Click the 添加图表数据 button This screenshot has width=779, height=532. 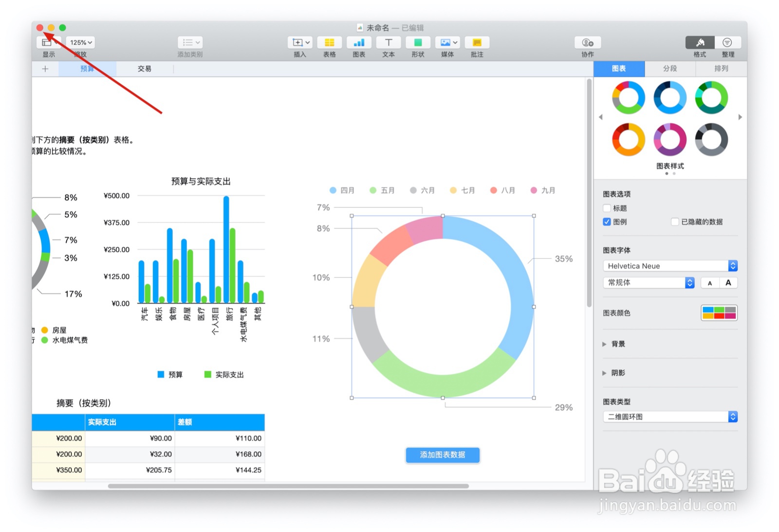[442, 455]
